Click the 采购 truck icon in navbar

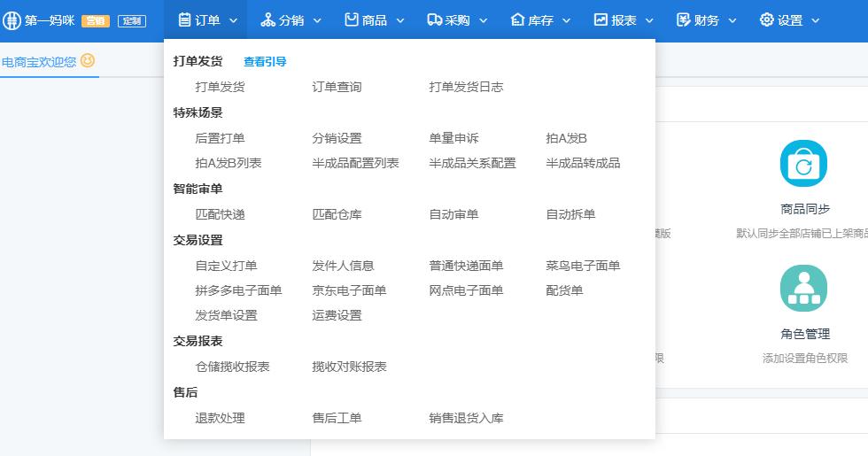point(435,19)
